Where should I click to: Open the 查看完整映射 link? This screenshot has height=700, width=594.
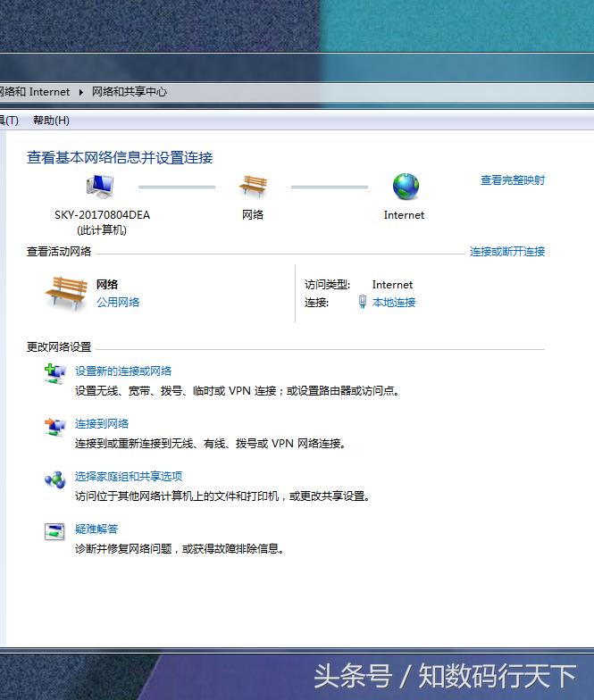point(512,180)
